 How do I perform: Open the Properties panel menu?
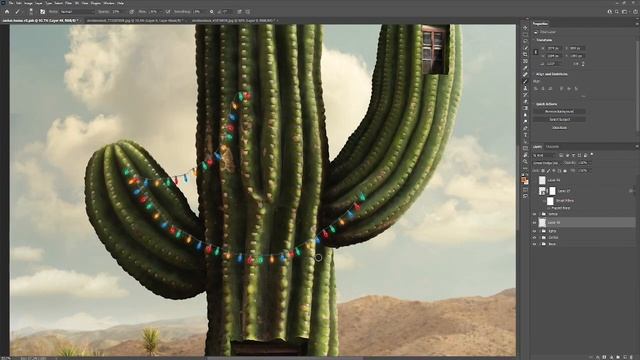tap(636, 24)
